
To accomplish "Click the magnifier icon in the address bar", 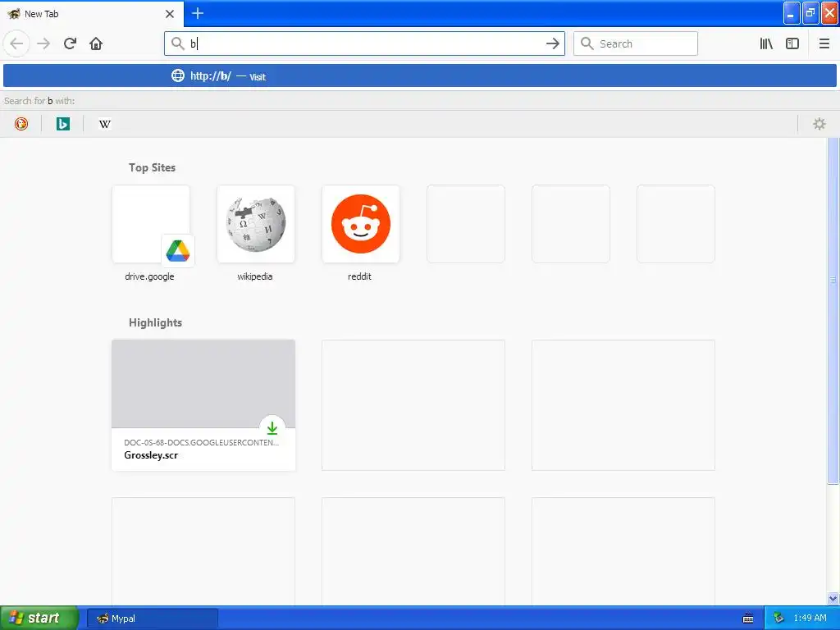I will coord(178,43).
